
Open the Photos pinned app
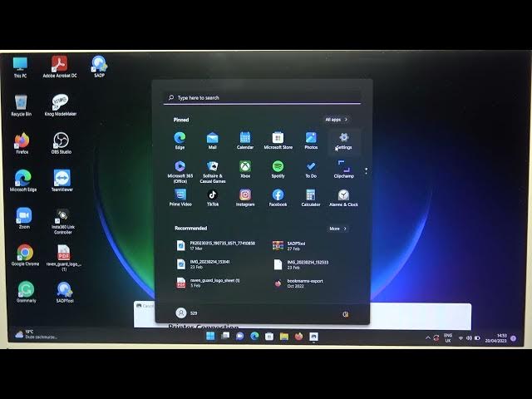click(x=311, y=140)
